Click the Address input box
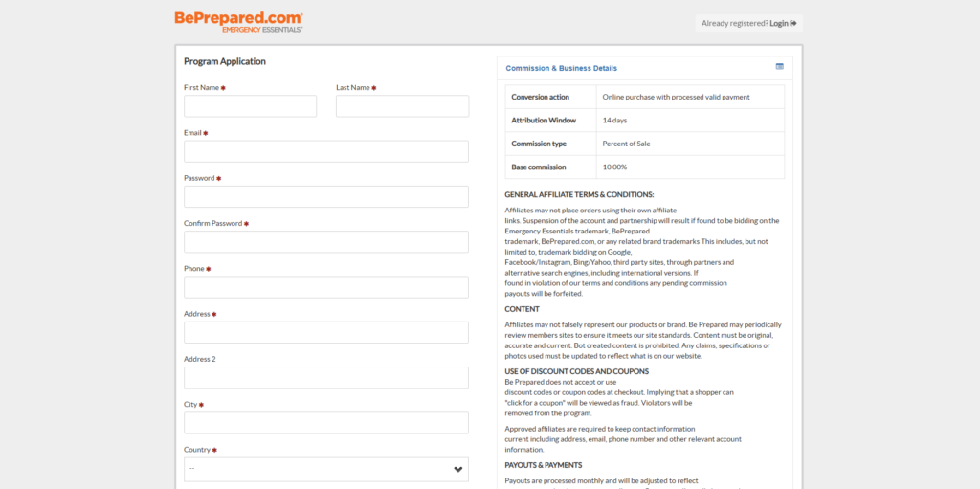The height and width of the screenshot is (489, 980). [x=325, y=332]
